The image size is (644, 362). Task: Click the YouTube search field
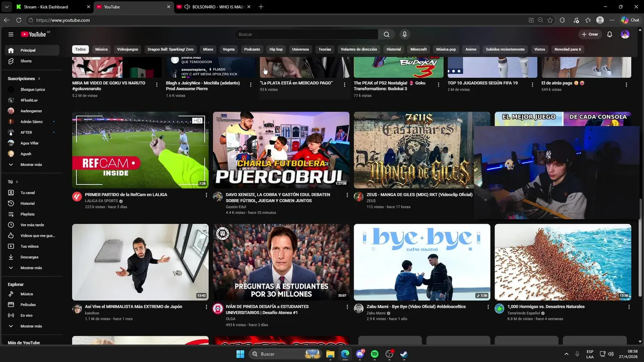point(306,34)
